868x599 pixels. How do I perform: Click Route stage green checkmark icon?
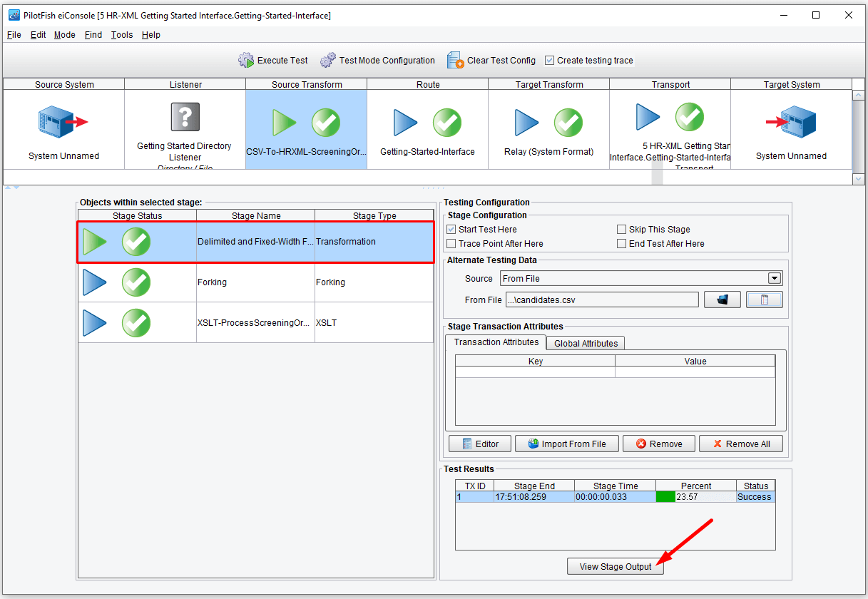pos(447,123)
